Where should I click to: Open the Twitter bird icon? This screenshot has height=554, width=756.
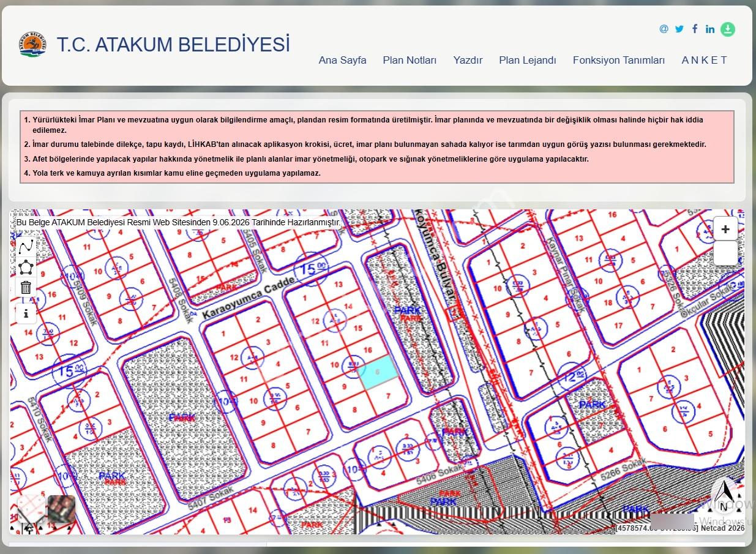(x=679, y=29)
